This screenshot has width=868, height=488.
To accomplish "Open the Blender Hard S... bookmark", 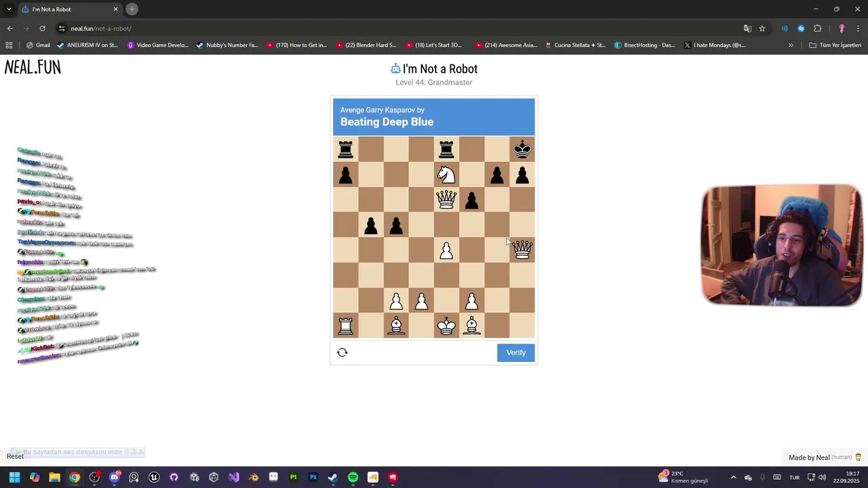I will coord(366,45).
